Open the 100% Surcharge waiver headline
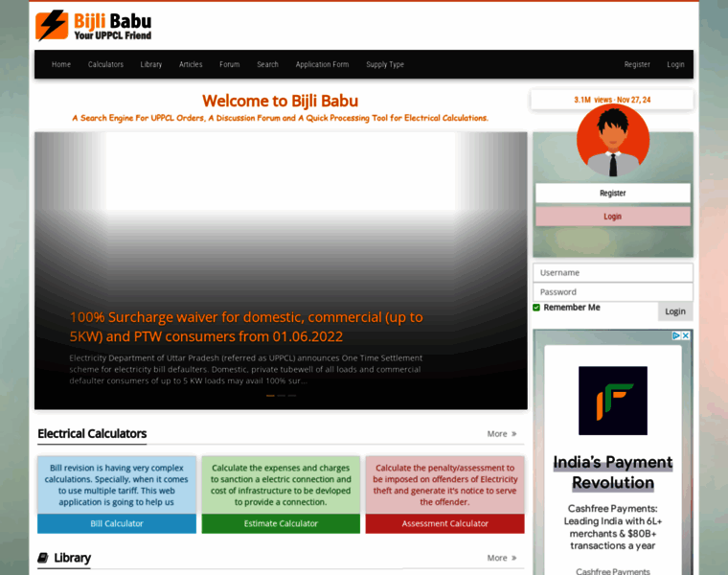Screen dimensions: 728x575 246,327
